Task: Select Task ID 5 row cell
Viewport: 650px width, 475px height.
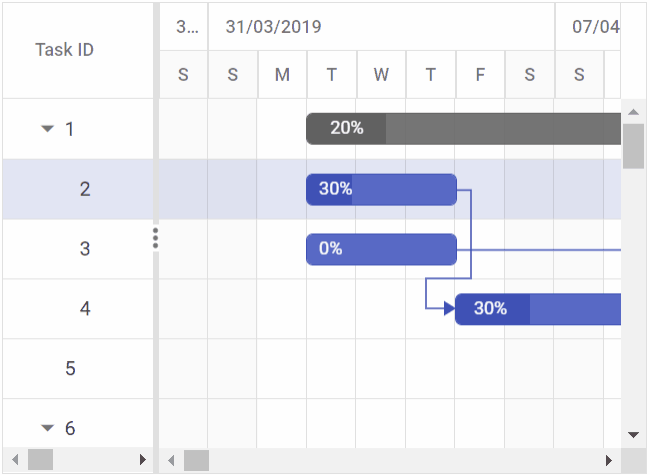Action: 70,369
